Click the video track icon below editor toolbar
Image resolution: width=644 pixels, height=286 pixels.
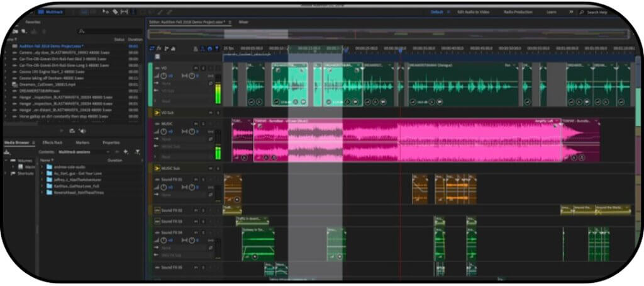click(x=157, y=56)
